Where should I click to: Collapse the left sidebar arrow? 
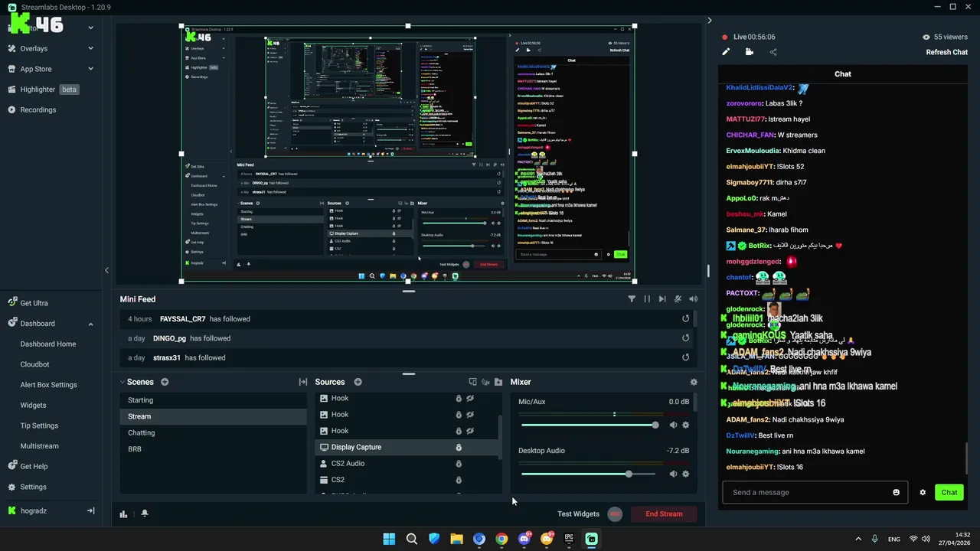(x=106, y=270)
